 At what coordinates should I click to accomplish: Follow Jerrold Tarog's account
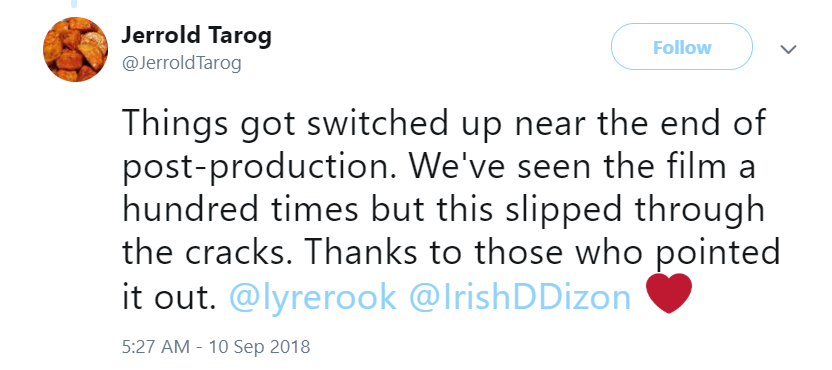pos(682,47)
